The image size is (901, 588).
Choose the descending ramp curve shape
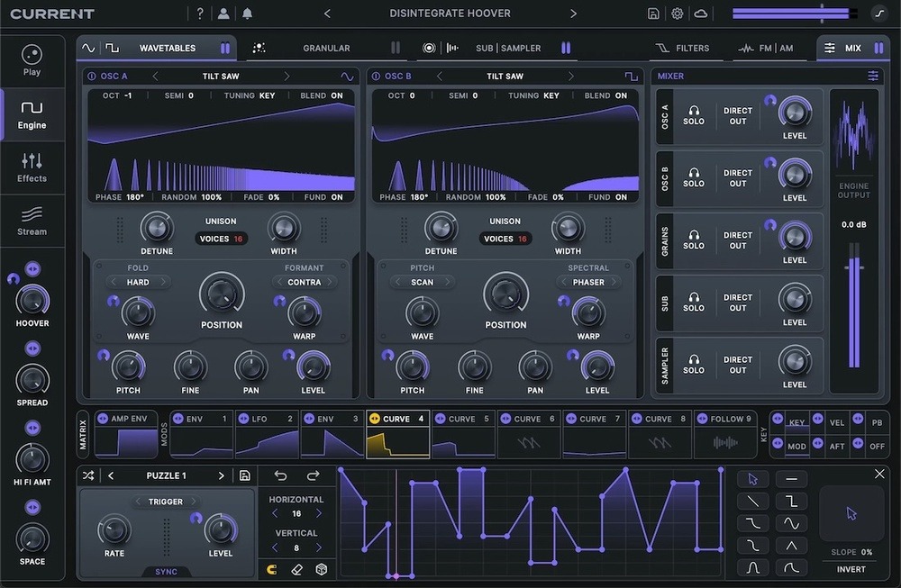(752, 502)
